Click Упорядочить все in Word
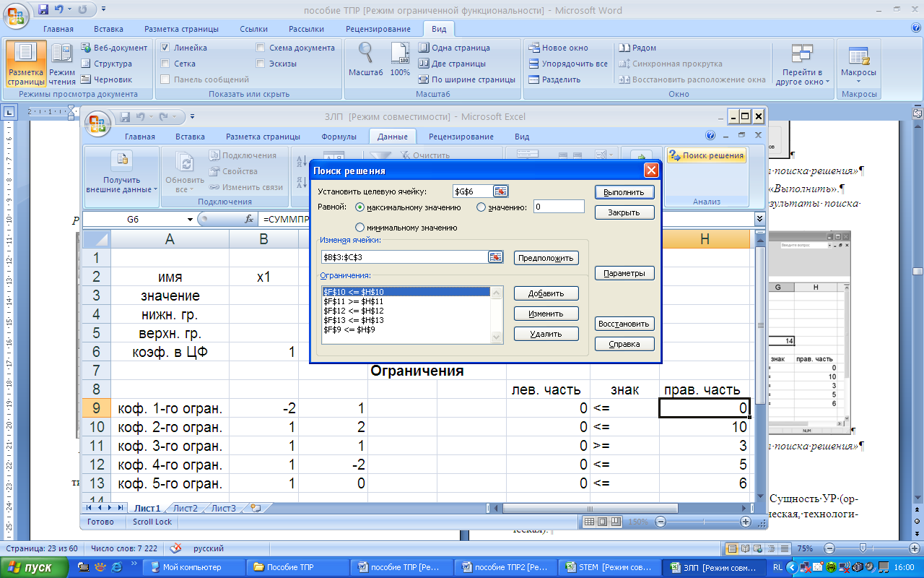The image size is (924, 578). pyautogui.click(x=568, y=64)
